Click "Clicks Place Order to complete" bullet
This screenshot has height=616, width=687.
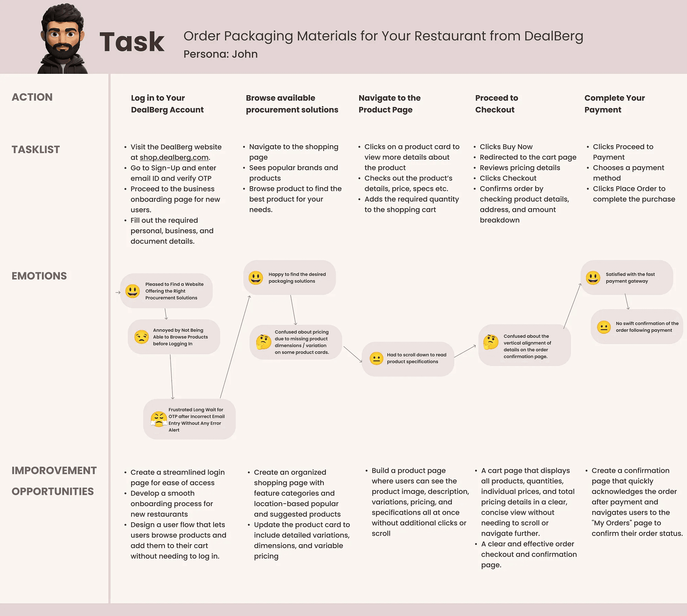tap(634, 194)
